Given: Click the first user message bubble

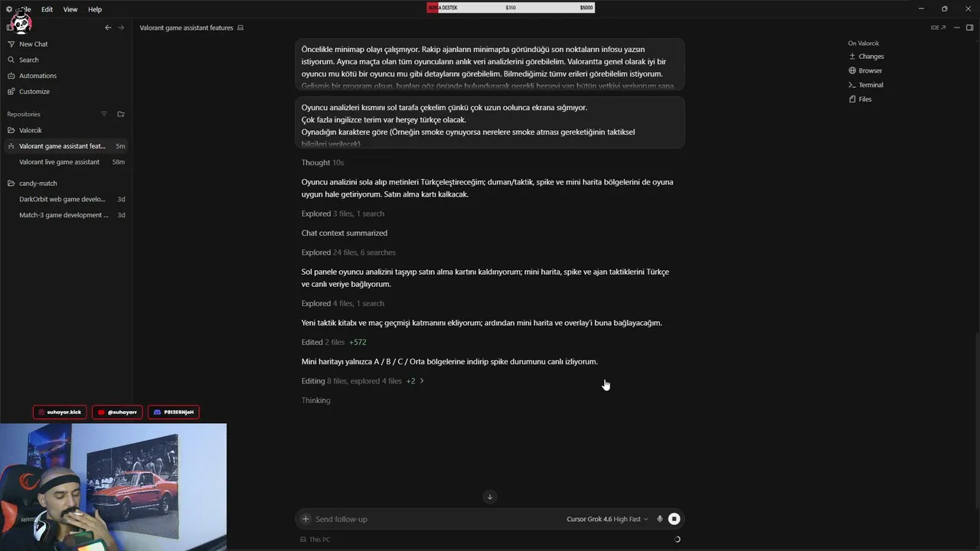Looking at the screenshot, I should 489,64.
